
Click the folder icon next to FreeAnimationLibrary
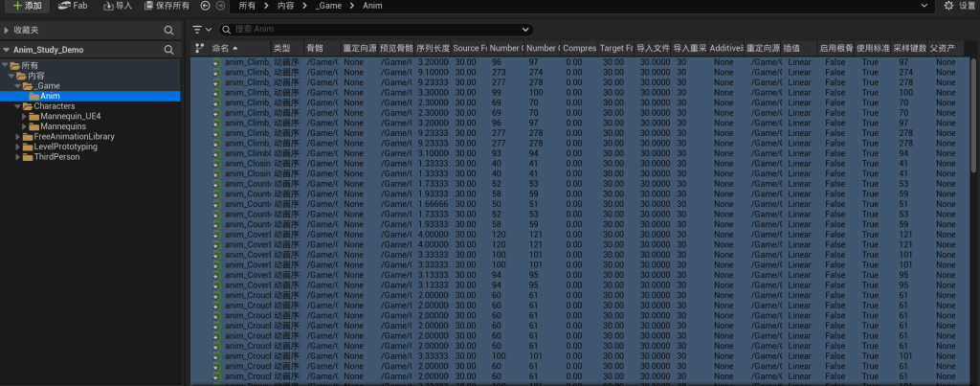28,136
